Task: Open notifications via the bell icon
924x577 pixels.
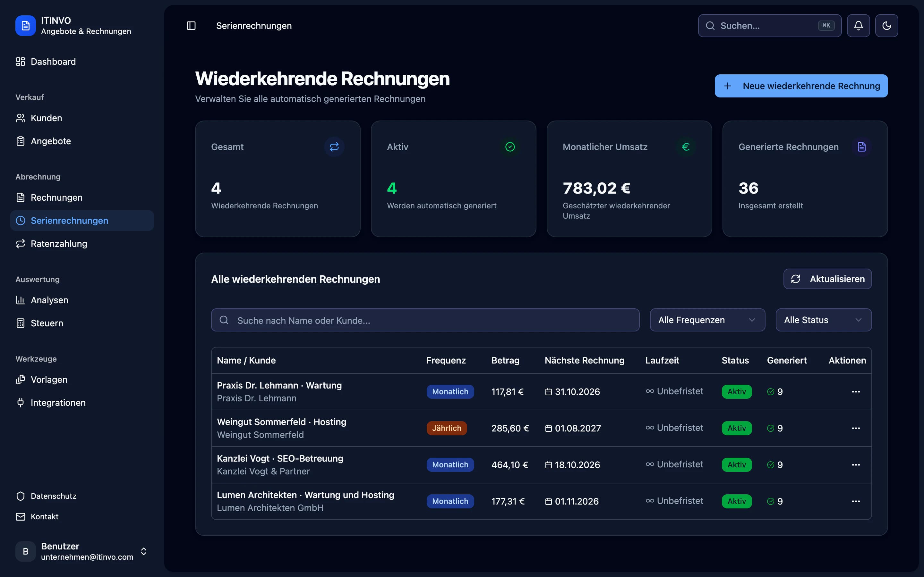Action: 858,26
